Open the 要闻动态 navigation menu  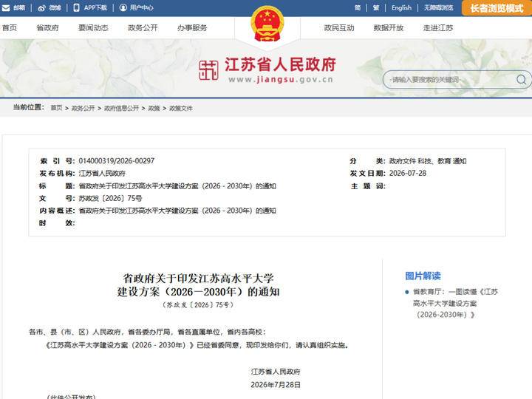point(93,28)
